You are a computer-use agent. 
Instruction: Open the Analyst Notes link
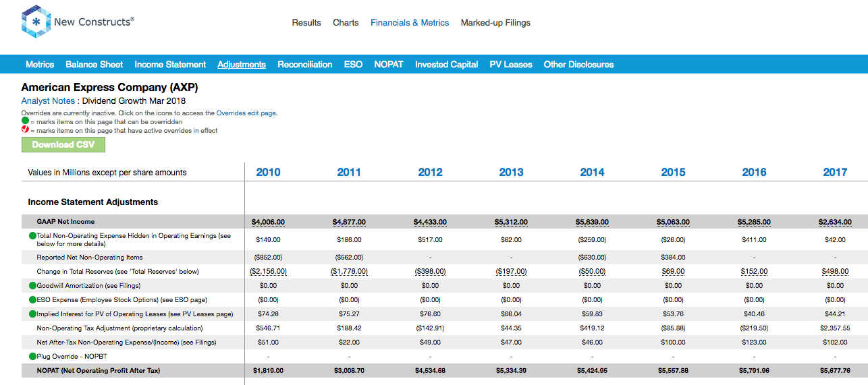47,101
